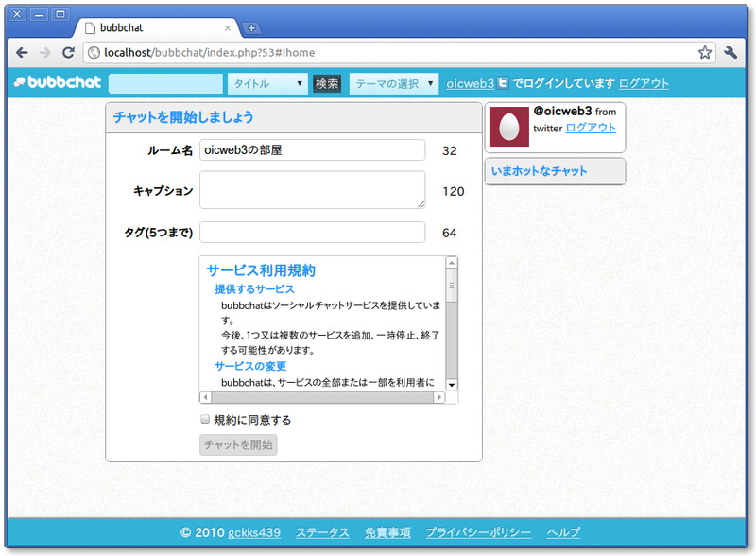Click the egg avatar thumbnail

point(509,127)
